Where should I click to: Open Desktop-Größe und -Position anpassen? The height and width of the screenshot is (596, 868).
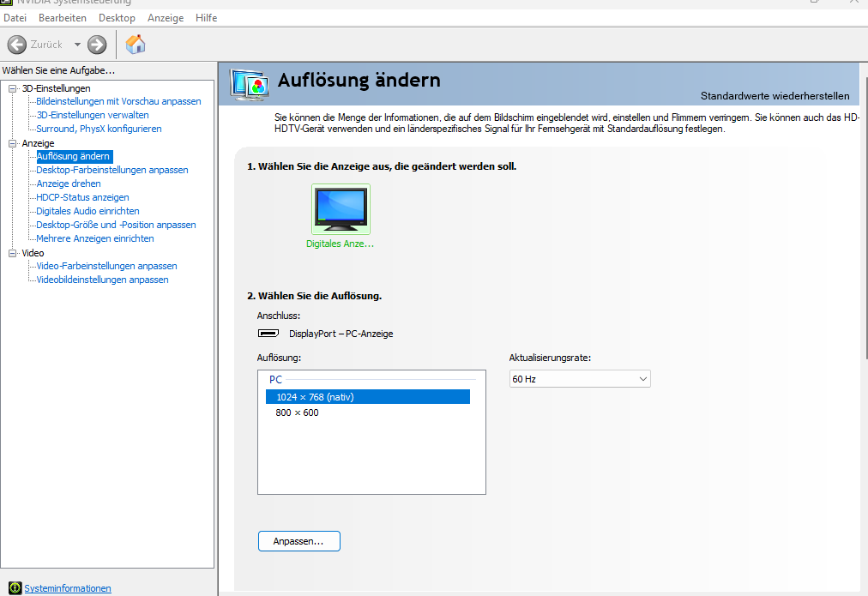(116, 226)
